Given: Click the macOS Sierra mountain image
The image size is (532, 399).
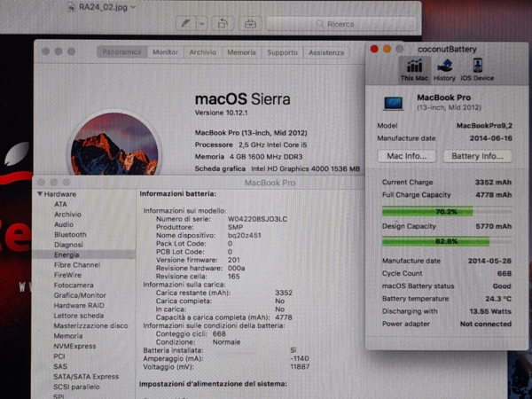Looking at the screenshot, I should coord(114,145).
